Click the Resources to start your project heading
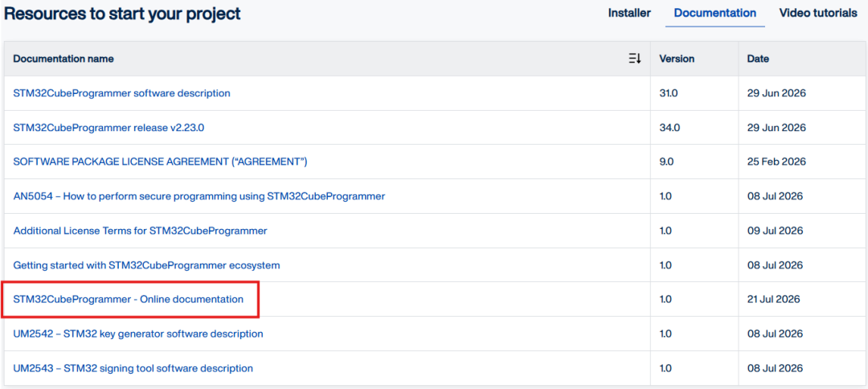The image size is (868, 389). (122, 14)
